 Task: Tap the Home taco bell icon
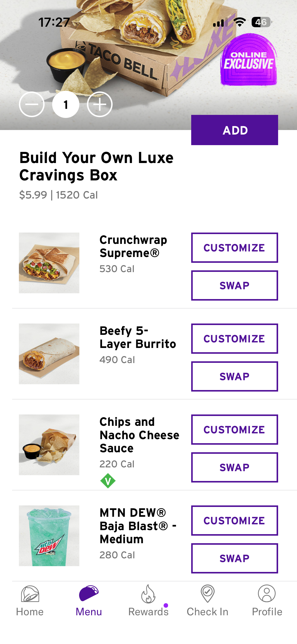pos(30,594)
